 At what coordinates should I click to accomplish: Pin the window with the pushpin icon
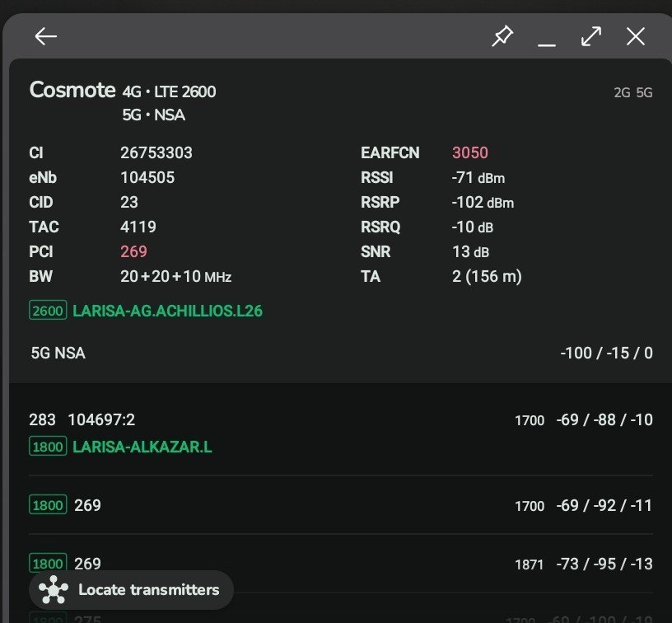click(502, 36)
